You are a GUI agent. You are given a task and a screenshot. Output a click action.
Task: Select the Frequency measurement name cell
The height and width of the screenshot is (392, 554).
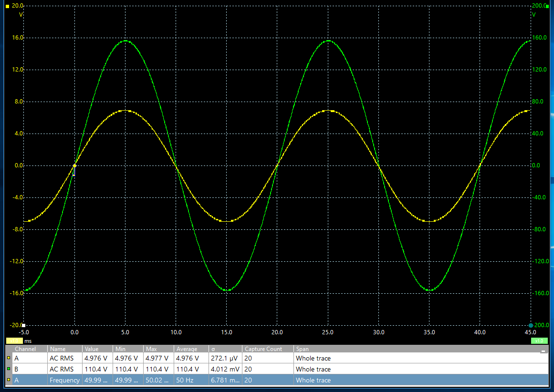pyautogui.click(x=64, y=380)
